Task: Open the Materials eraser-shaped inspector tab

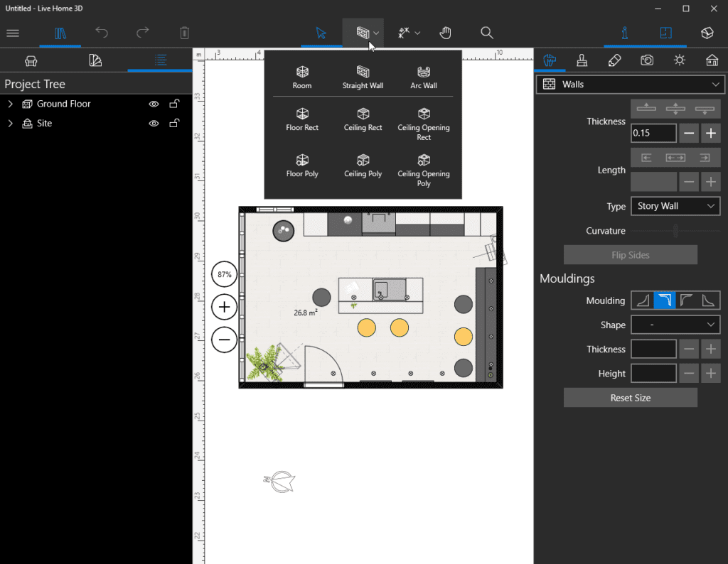Action: point(614,60)
